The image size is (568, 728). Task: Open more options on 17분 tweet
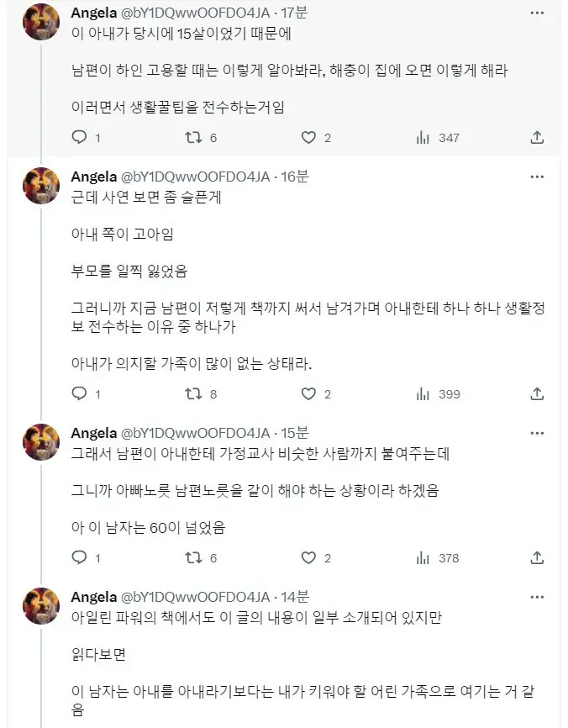[x=538, y=14]
